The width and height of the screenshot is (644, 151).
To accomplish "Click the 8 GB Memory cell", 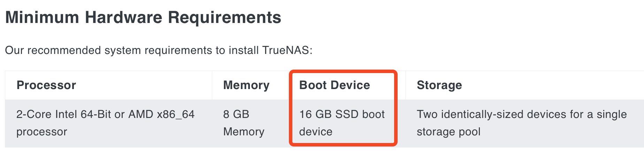I will 250,123.
